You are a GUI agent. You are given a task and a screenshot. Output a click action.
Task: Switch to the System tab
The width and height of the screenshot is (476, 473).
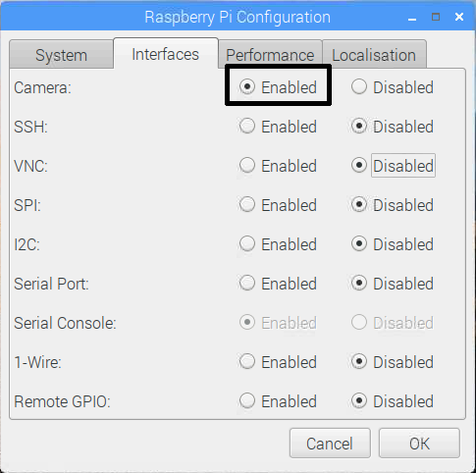pyautogui.click(x=62, y=55)
